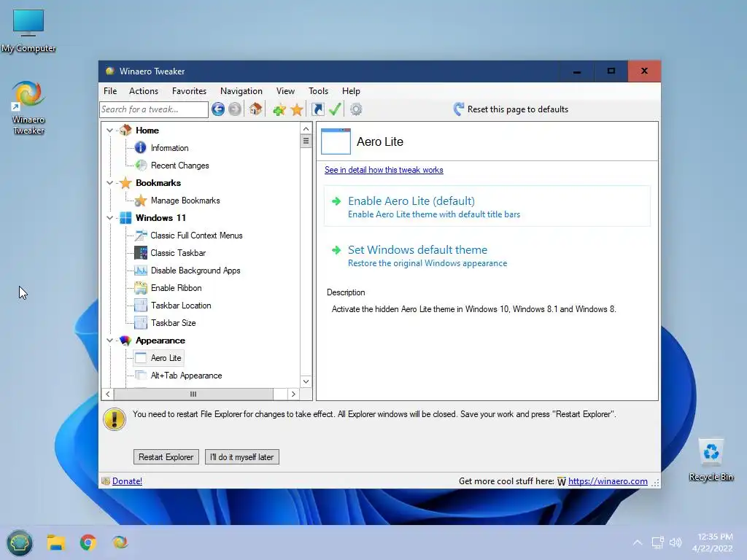
Task: Click tree scrollbar down arrow
Action: click(x=306, y=381)
